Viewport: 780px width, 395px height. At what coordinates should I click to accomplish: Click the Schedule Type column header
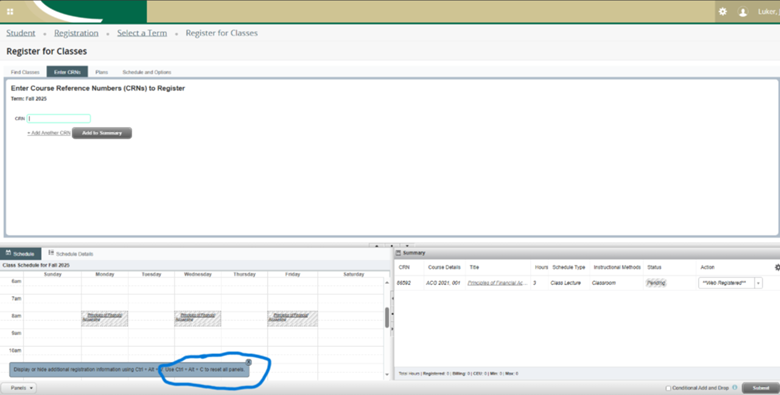point(569,267)
